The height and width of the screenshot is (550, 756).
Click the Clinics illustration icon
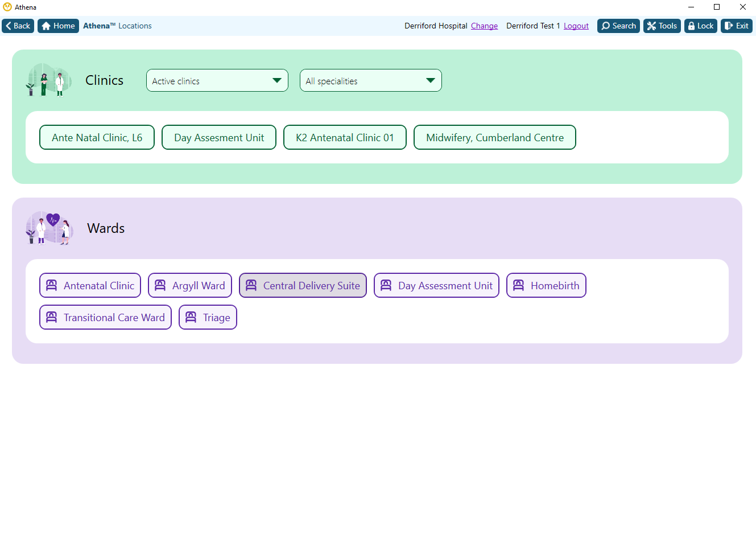pos(49,80)
